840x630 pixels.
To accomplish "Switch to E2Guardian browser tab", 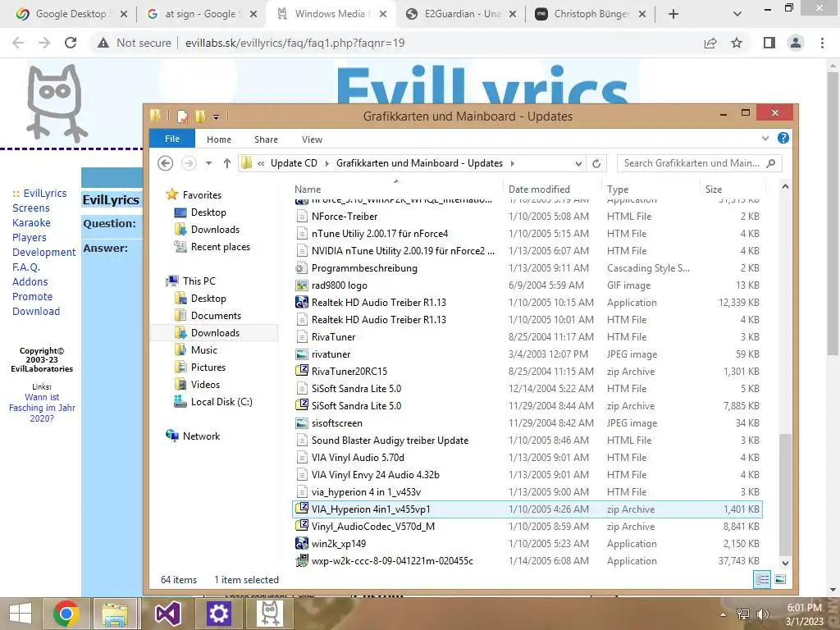I will click(x=462, y=15).
